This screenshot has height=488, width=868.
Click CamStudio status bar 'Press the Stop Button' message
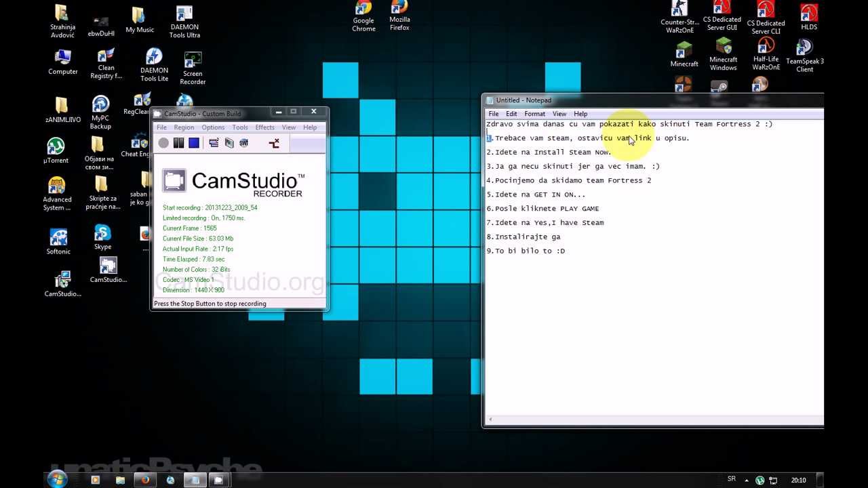210,304
